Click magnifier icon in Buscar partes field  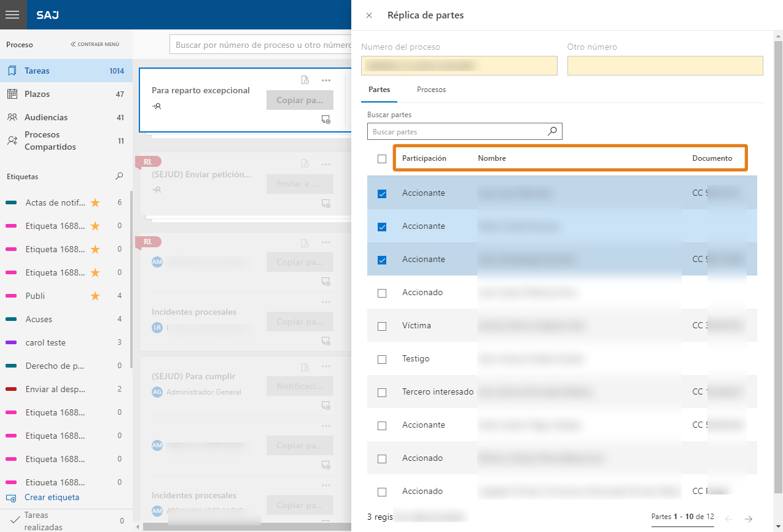pyautogui.click(x=552, y=131)
